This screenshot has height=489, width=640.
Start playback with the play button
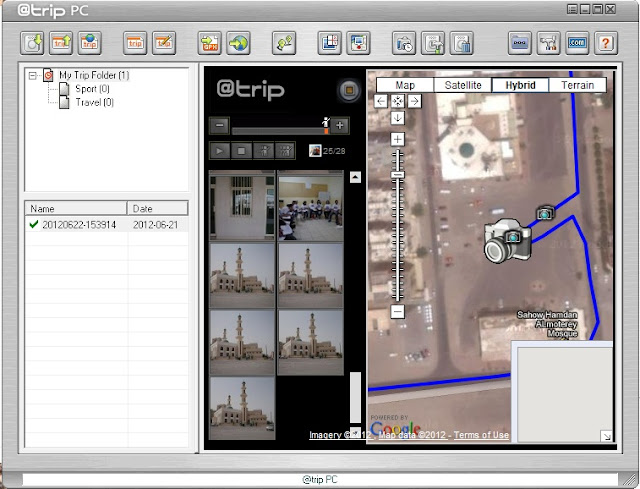pyautogui.click(x=220, y=151)
